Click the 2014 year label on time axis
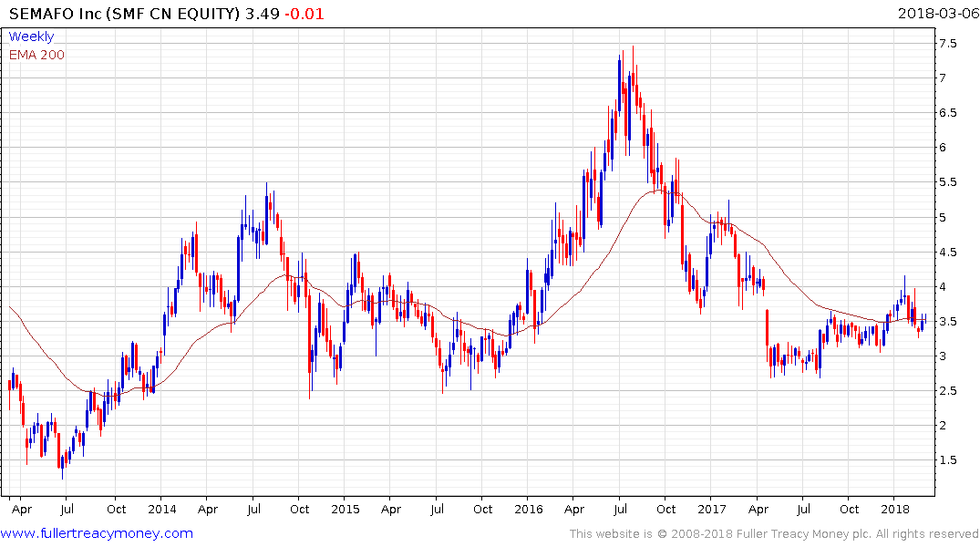 [x=162, y=510]
